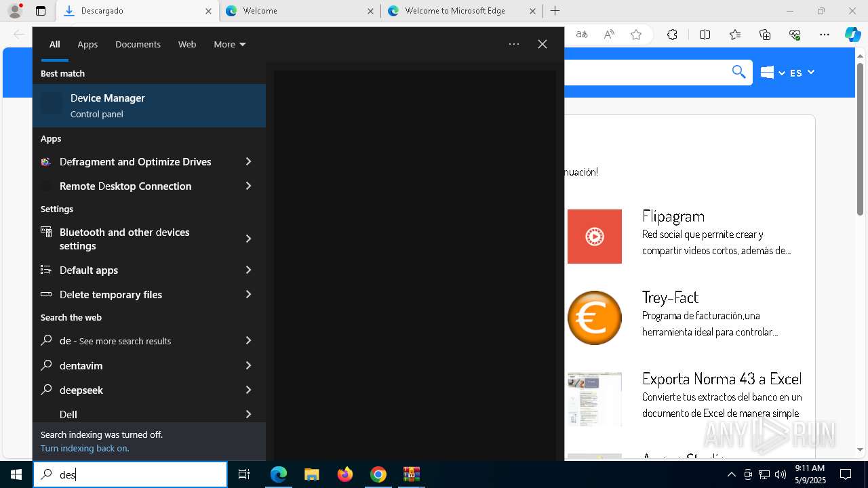Click Edge read aloud icon

pyautogui.click(x=609, y=35)
